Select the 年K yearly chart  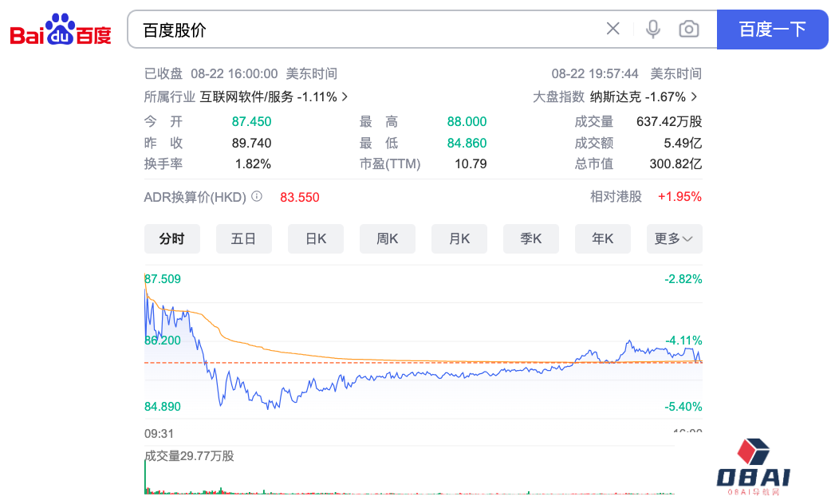click(602, 238)
